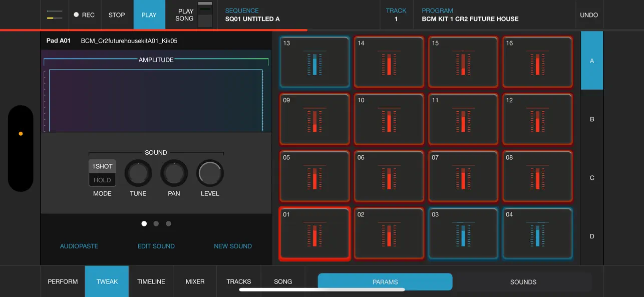Viewport: 644px width, 297px height.
Task: Open the TRACK number selector
Action: pos(396,15)
